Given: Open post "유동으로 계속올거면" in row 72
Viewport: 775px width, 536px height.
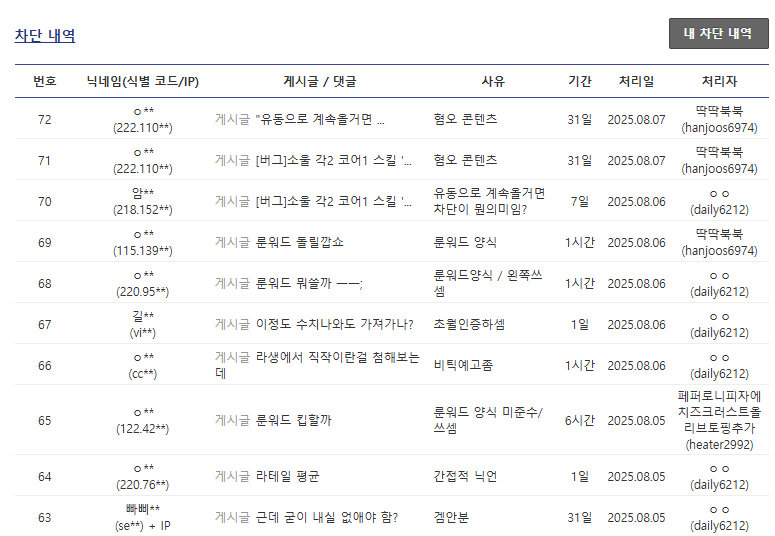Looking at the screenshot, I should [320, 119].
